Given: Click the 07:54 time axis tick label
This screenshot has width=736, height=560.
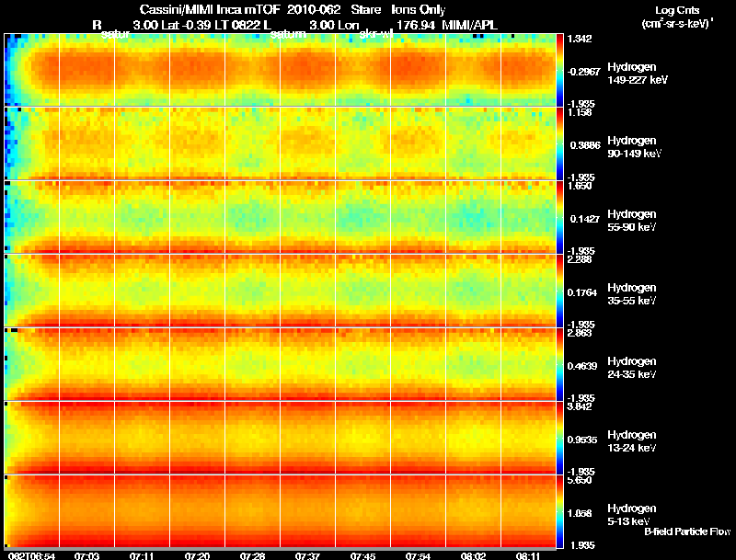Looking at the screenshot, I should [x=418, y=555].
